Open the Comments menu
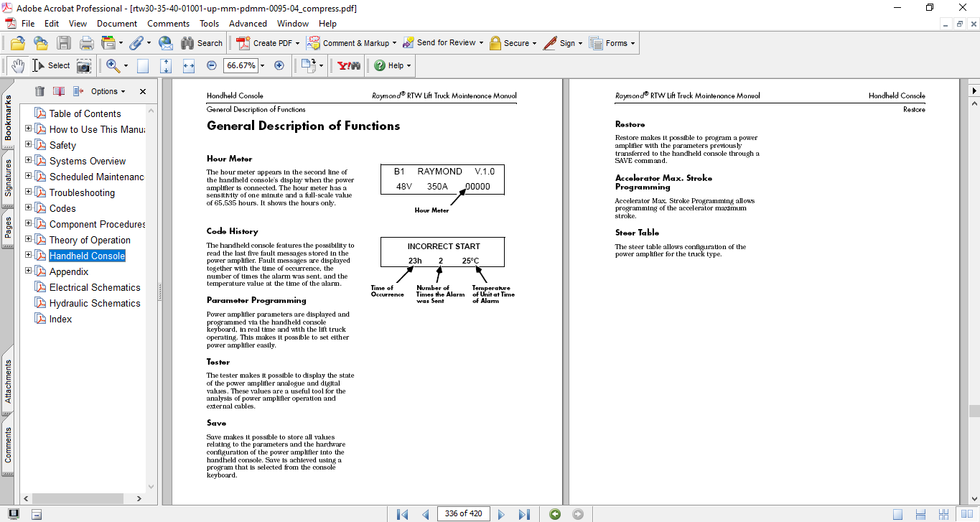Image resolution: width=980 pixels, height=522 pixels. pyautogui.click(x=168, y=24)
